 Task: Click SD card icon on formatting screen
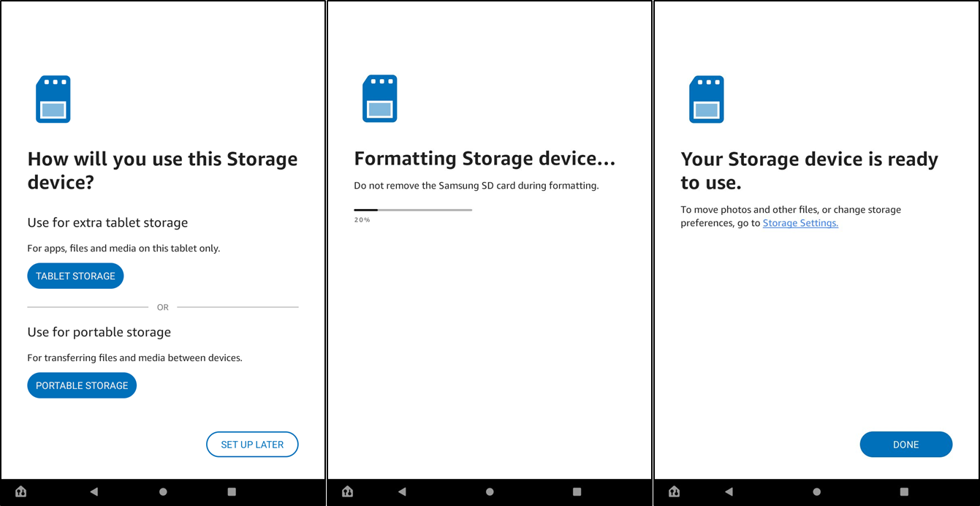coord(380,99)
